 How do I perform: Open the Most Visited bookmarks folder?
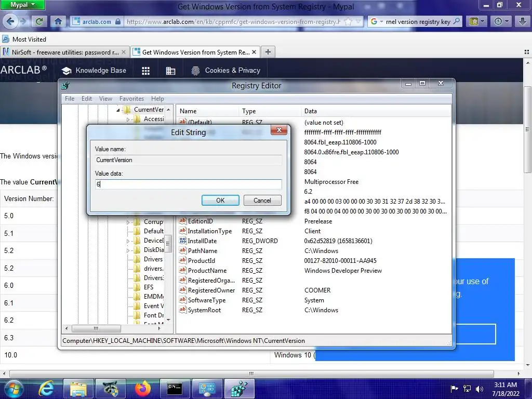24,39
